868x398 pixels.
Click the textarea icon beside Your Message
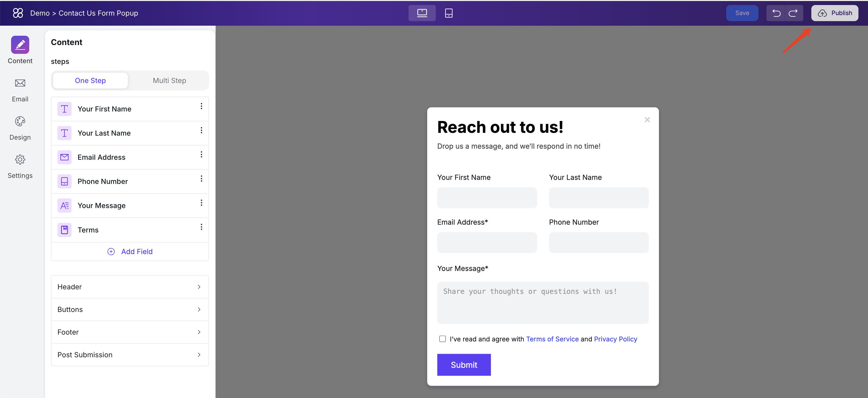pos(64,206)
